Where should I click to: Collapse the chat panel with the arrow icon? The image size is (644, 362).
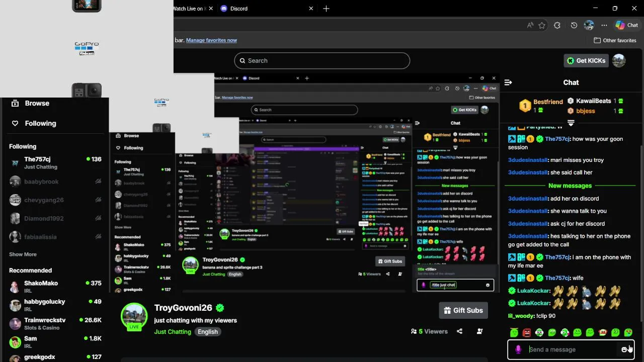(x=508, y=82)
